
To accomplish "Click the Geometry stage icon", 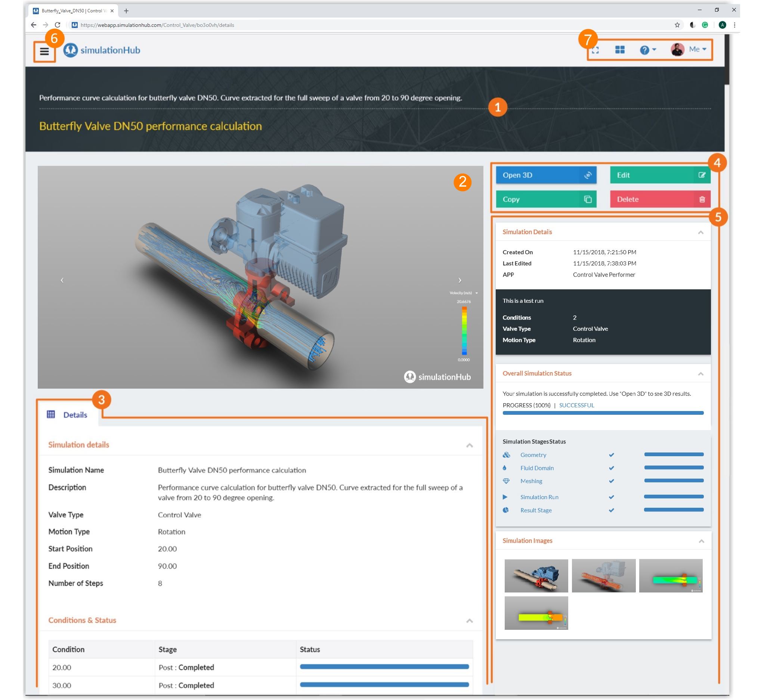I will click(506, 455).
